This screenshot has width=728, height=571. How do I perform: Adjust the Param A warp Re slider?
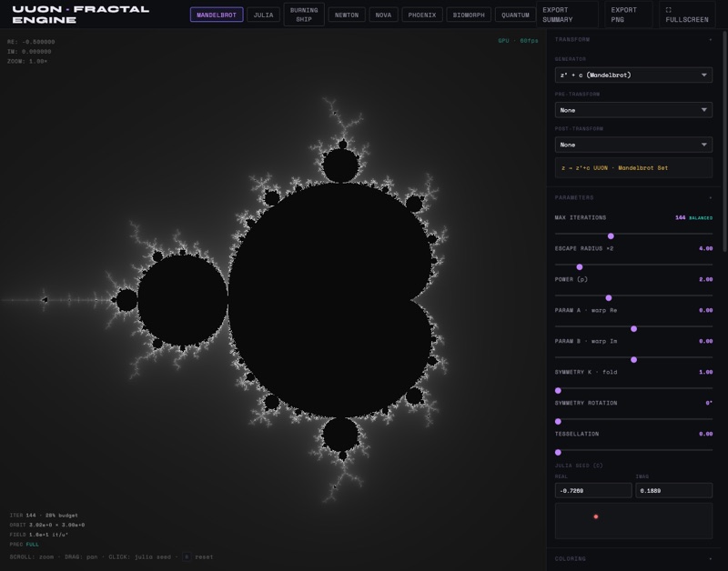click(x=633, y=328)
